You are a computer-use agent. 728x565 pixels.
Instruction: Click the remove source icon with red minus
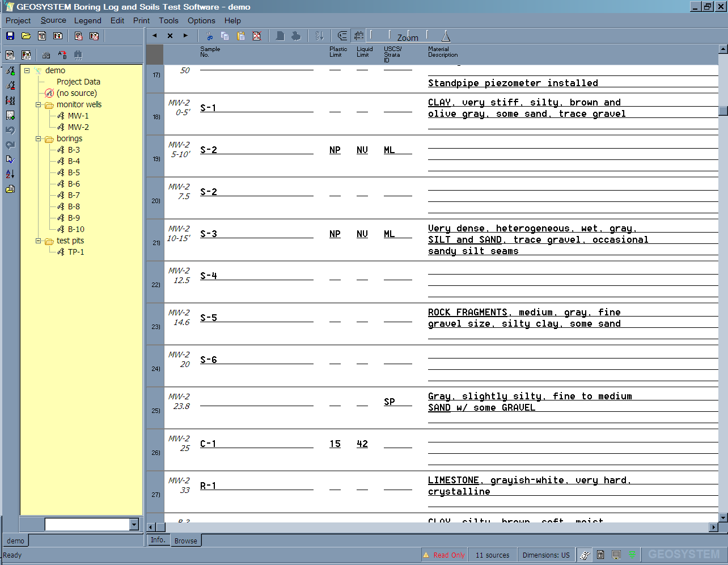(x=10, y=86)
